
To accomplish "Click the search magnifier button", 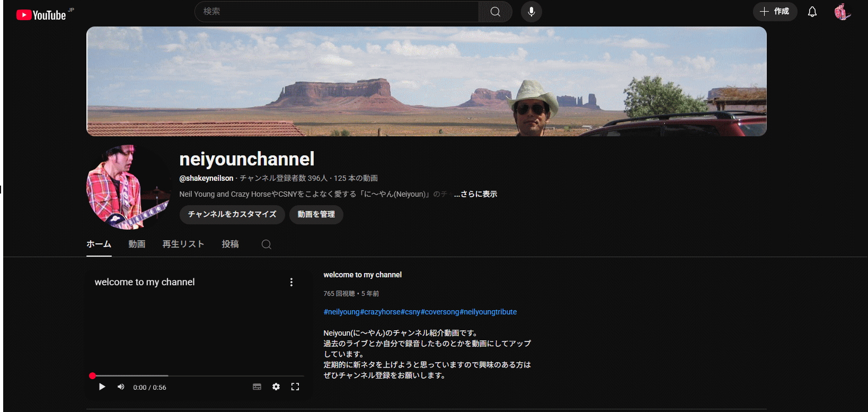I will 495,12.
